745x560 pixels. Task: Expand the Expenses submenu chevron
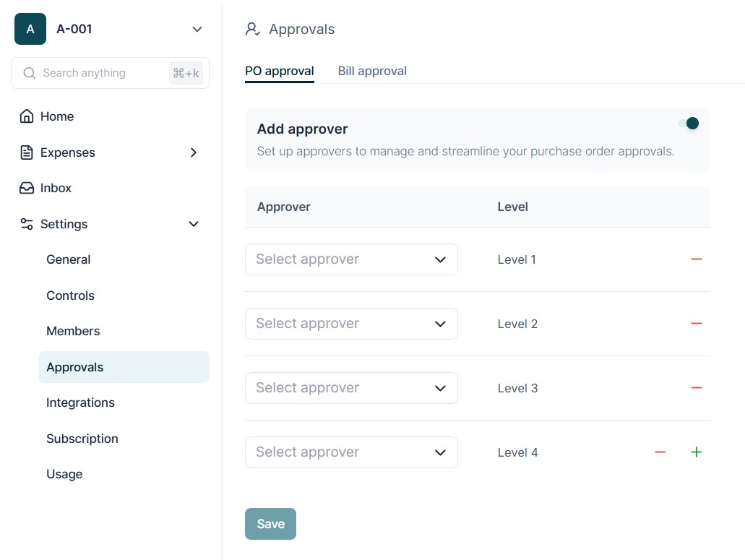193,152
